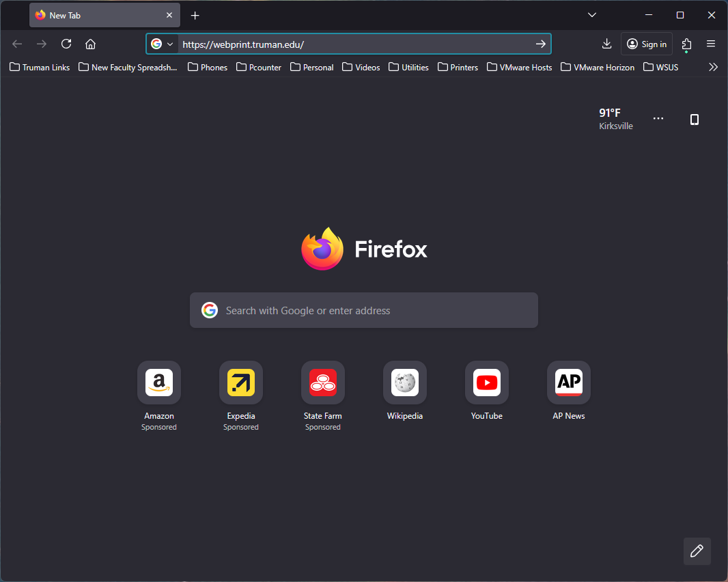728x582 pixels.
Task: Go back to the previous page
Action: click(17, 44)
